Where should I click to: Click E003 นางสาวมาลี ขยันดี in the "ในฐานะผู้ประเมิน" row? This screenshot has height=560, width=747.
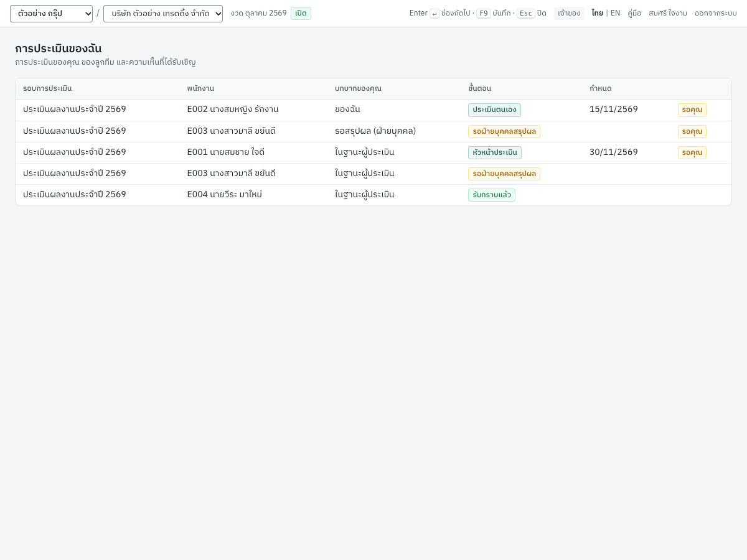(231, 173)
